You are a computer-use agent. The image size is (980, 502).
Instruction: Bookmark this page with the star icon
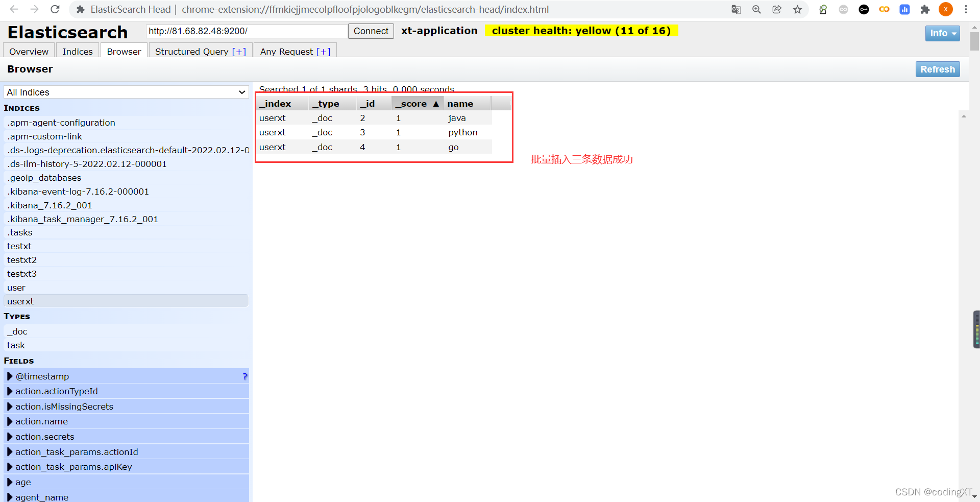797,9
